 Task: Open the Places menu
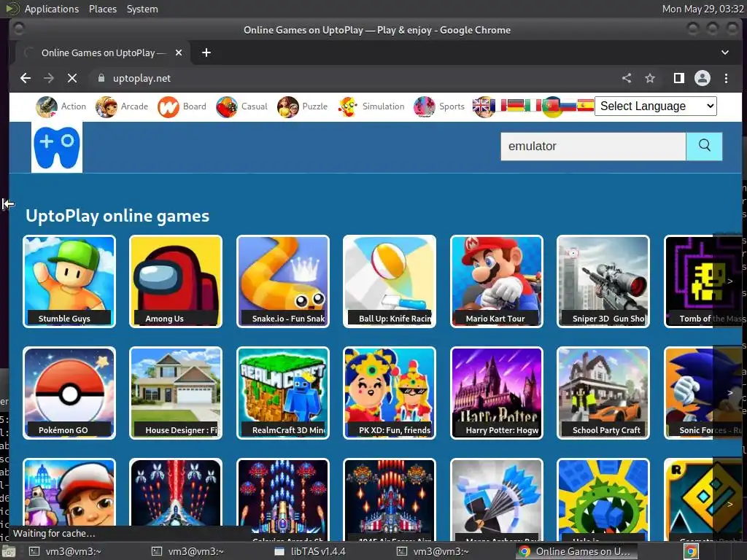(x=103, y=9)
